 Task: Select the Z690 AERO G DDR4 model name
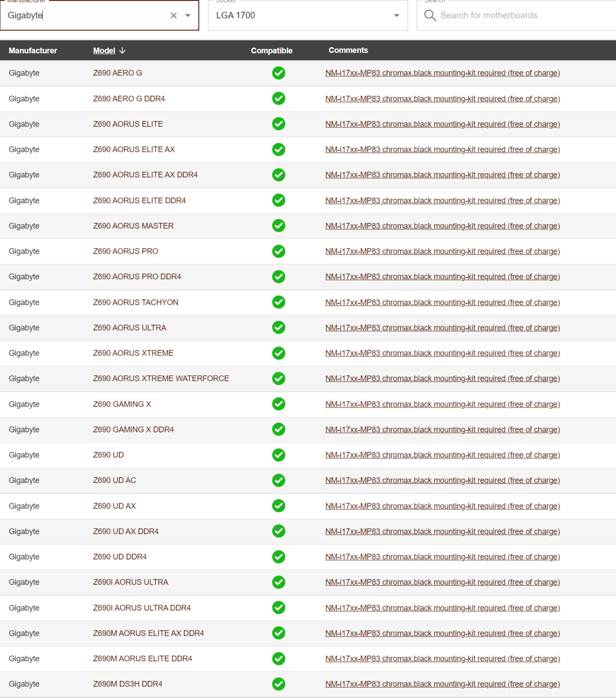(x=129, y=99)
